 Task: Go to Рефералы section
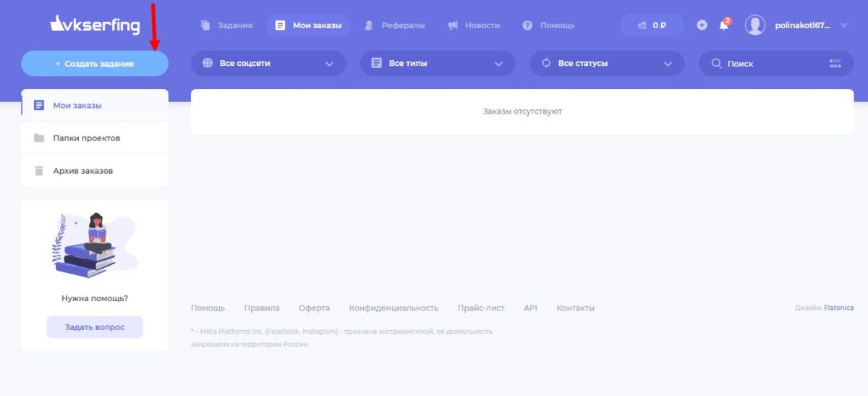click(x=394, y=25)
